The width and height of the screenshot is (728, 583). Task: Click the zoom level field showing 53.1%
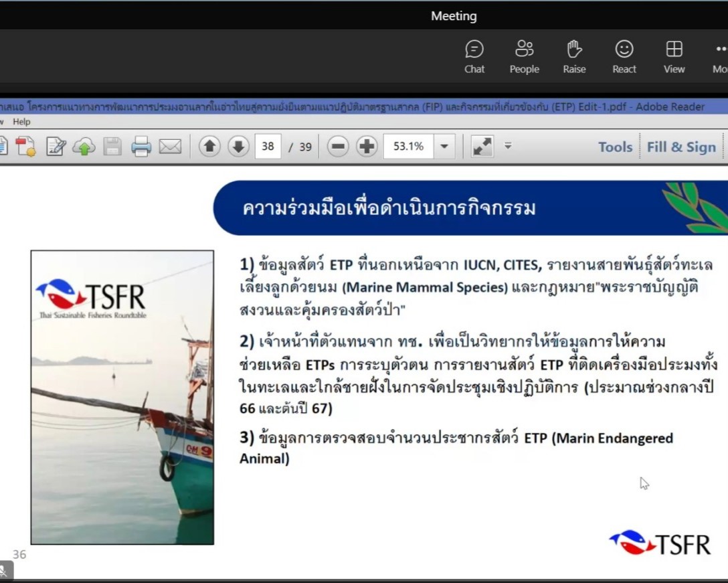pos(408,147)
